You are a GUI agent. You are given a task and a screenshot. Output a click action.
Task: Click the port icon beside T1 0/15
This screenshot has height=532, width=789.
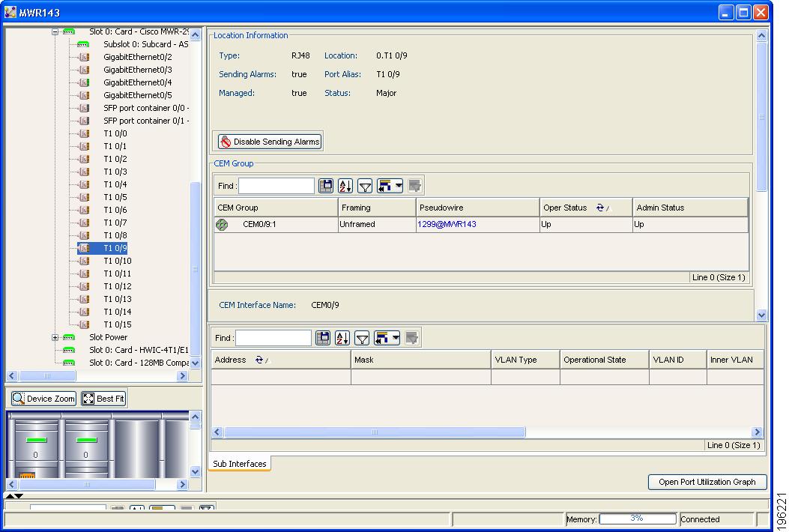click(x=84, y=324)
